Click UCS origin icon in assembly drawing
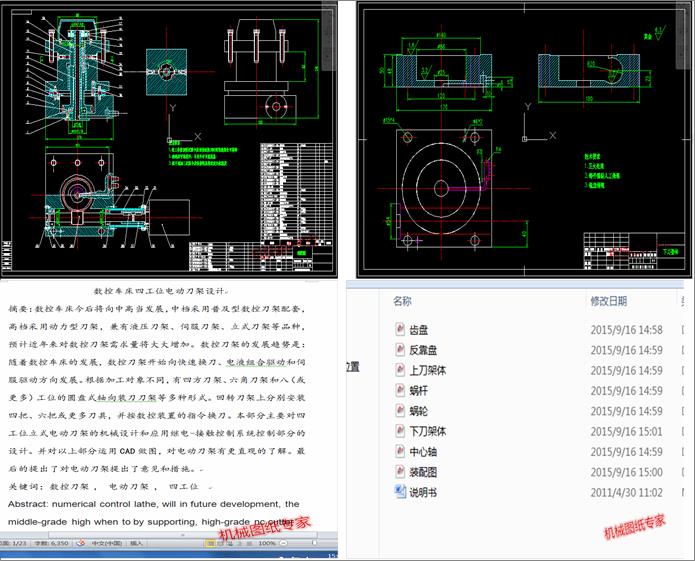 coord(169,140)
